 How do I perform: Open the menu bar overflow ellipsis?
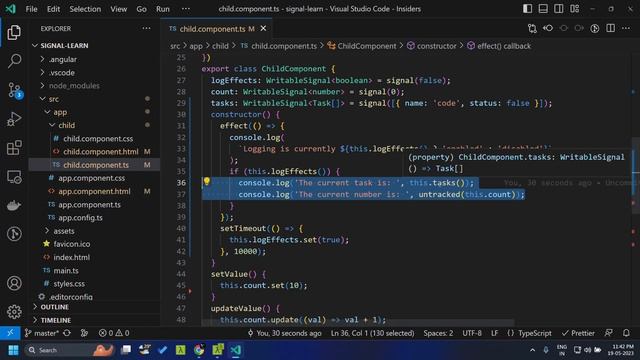click(185, 9)
